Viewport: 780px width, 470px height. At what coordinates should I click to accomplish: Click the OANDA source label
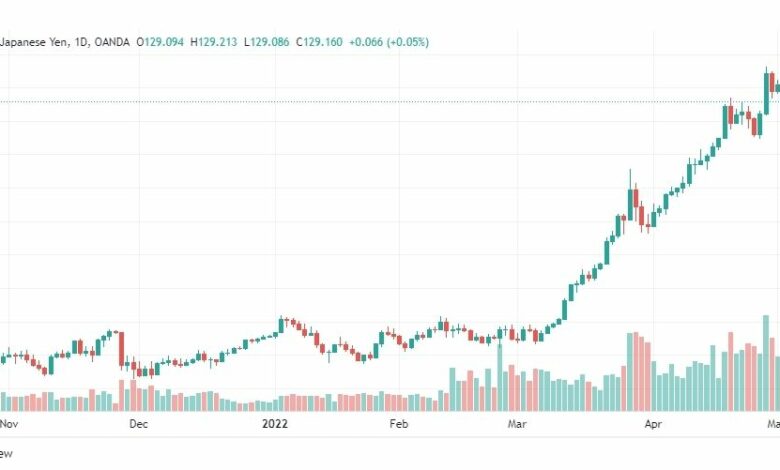pos(112,42)
